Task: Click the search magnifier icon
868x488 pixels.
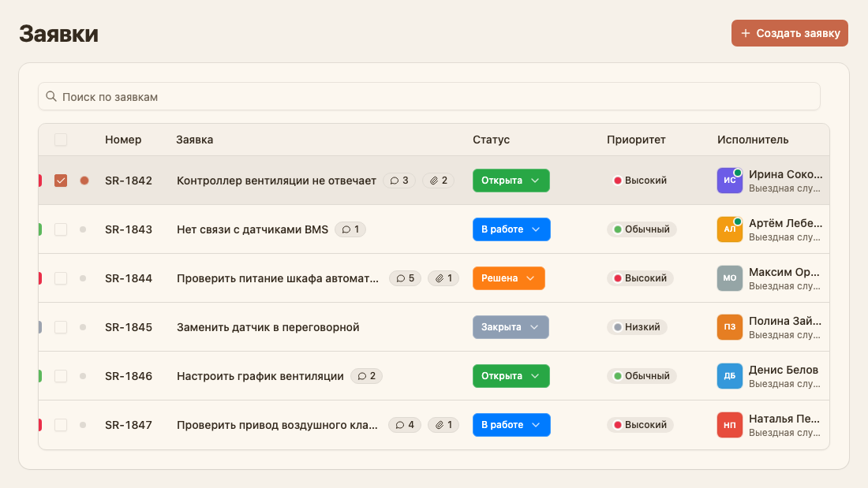Action: tap(51, 96)
